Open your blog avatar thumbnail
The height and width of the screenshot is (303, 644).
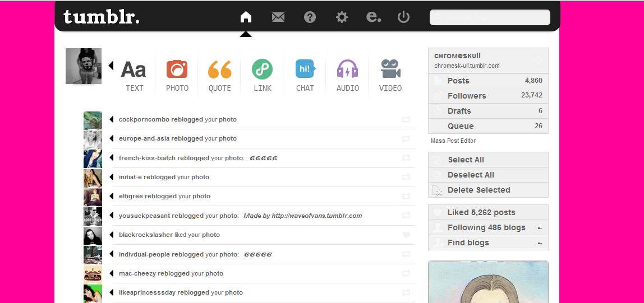(84, 66)
